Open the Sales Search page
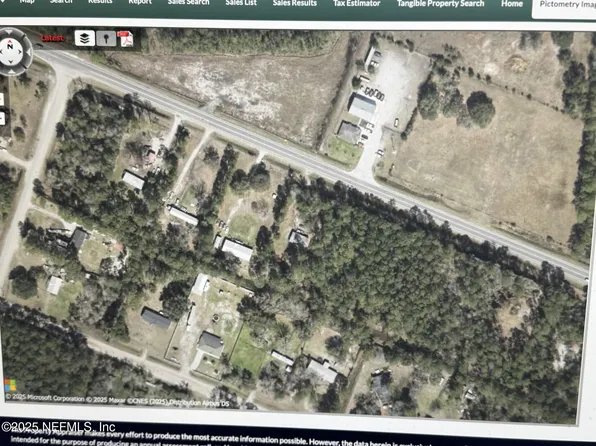 click(189, 3)
